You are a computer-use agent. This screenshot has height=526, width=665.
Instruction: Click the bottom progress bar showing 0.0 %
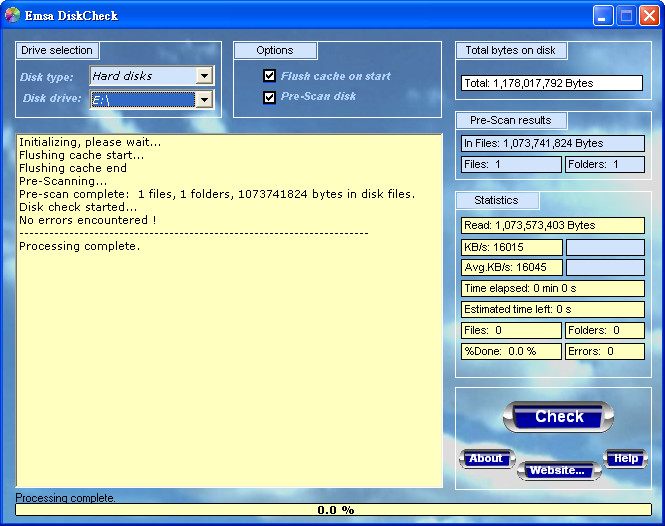point(333,509)
